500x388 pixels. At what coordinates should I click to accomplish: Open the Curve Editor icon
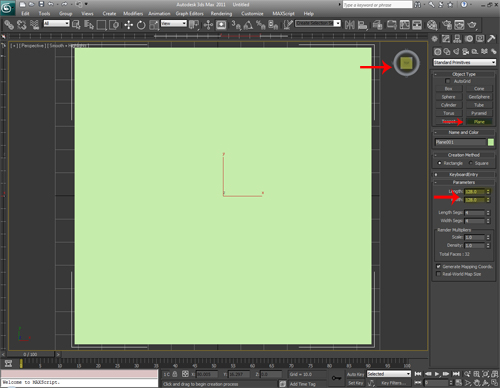tap(404, 25)
